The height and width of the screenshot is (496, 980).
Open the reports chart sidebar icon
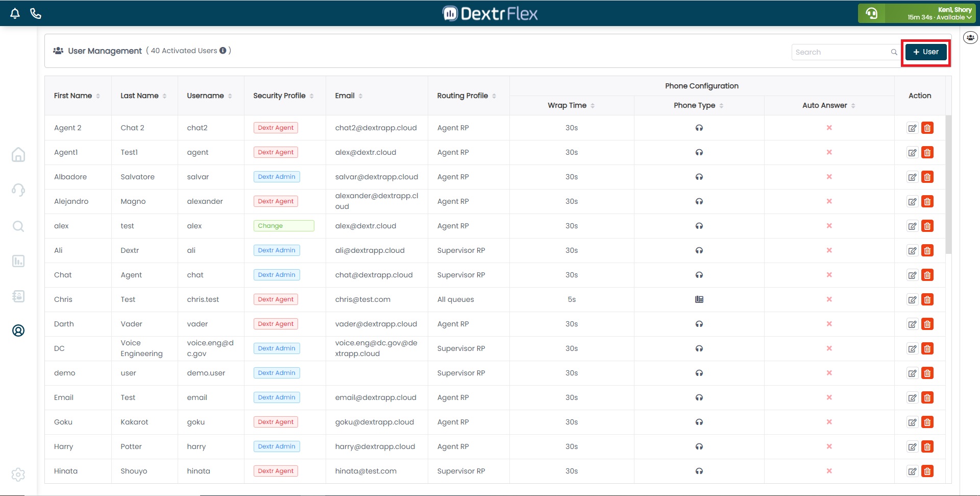pyautogui.click(x=18, y=261)
